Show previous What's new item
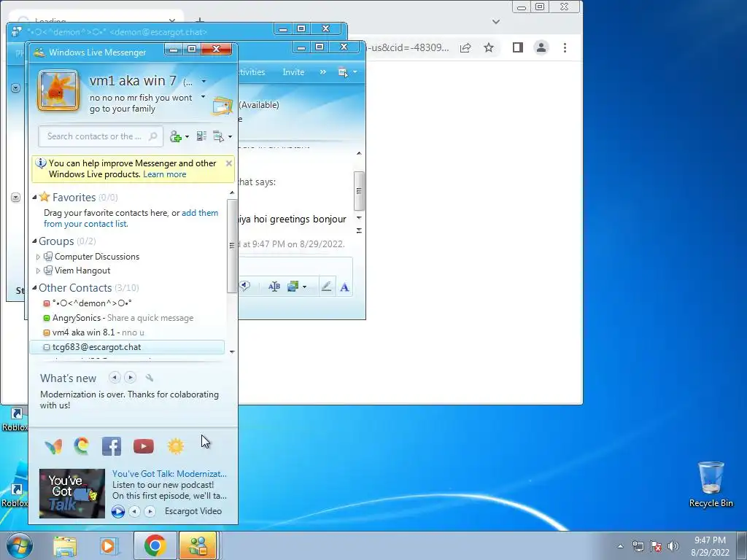 pyautogui.click(x=115, y=378)
